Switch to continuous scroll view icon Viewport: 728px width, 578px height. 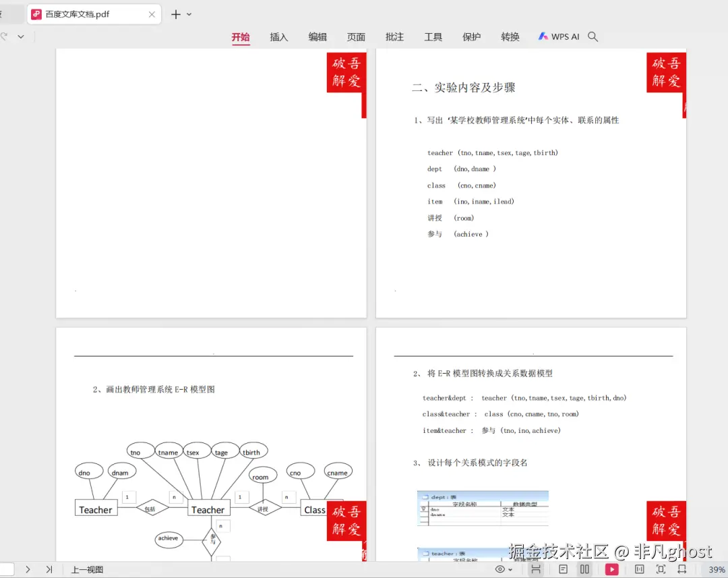(x=537, y=569)
